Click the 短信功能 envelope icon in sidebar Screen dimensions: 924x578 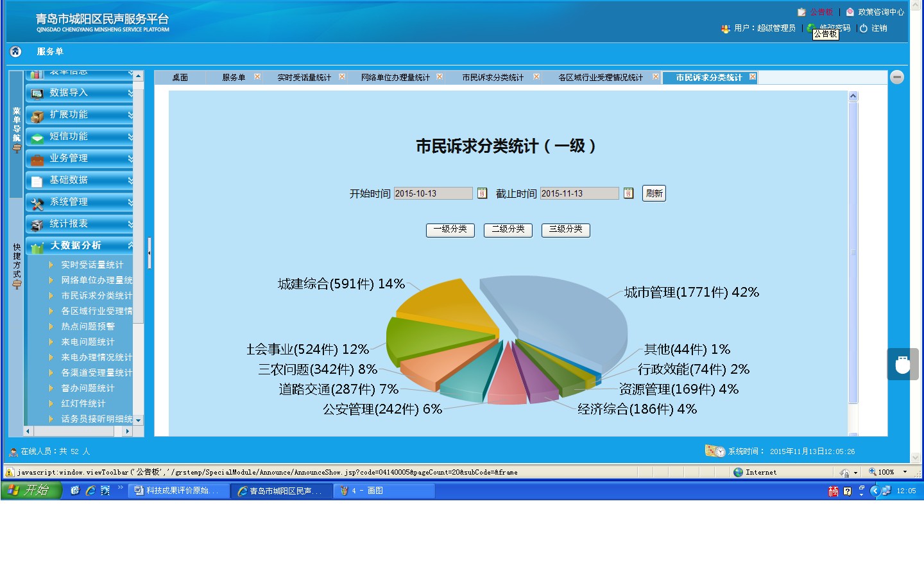37,137
